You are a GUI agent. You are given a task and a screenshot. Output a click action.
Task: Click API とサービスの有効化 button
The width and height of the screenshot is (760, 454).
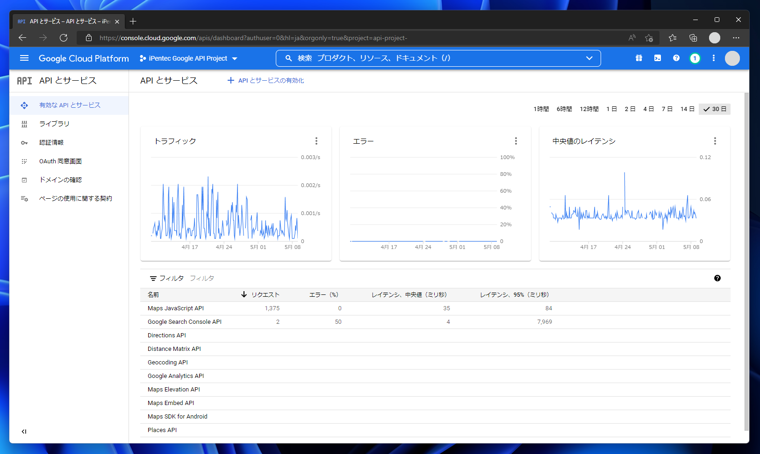coord(266,80)
